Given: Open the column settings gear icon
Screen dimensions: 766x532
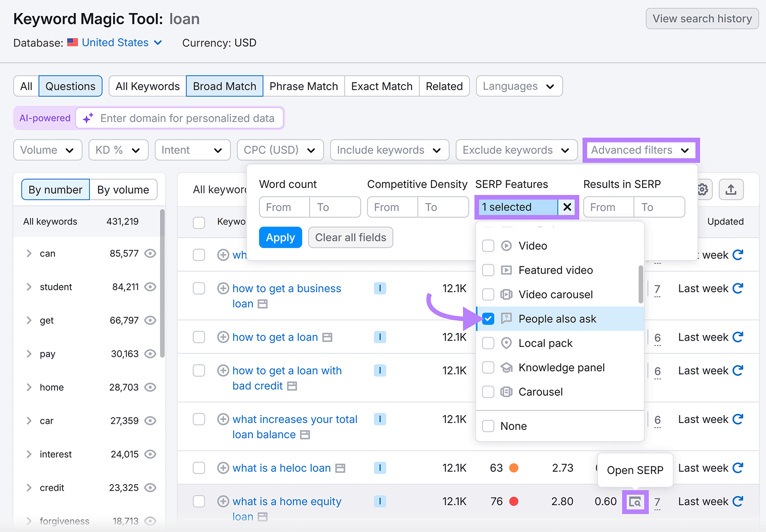Looking at the screenshot, I should coord(702,189).
